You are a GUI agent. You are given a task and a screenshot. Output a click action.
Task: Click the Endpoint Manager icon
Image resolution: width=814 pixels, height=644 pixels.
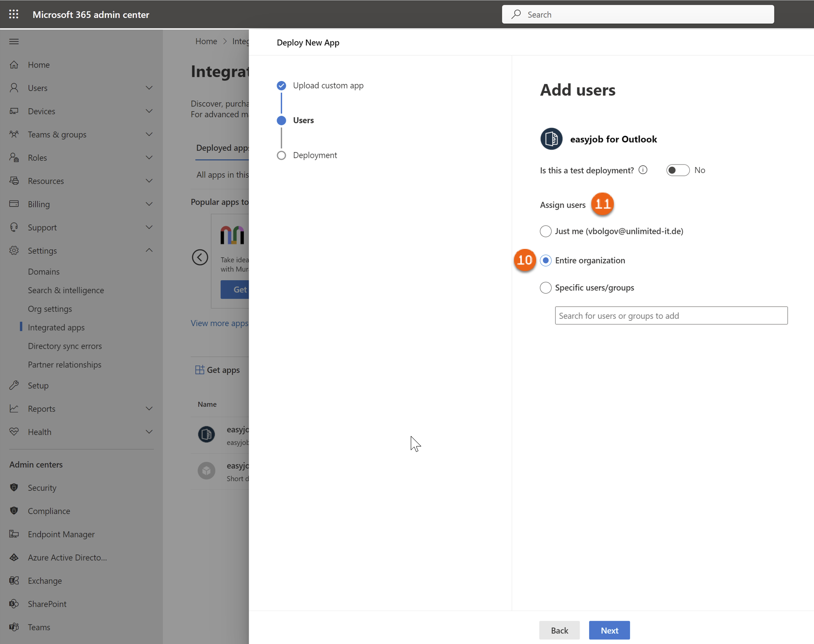click(x=14, y=534)
